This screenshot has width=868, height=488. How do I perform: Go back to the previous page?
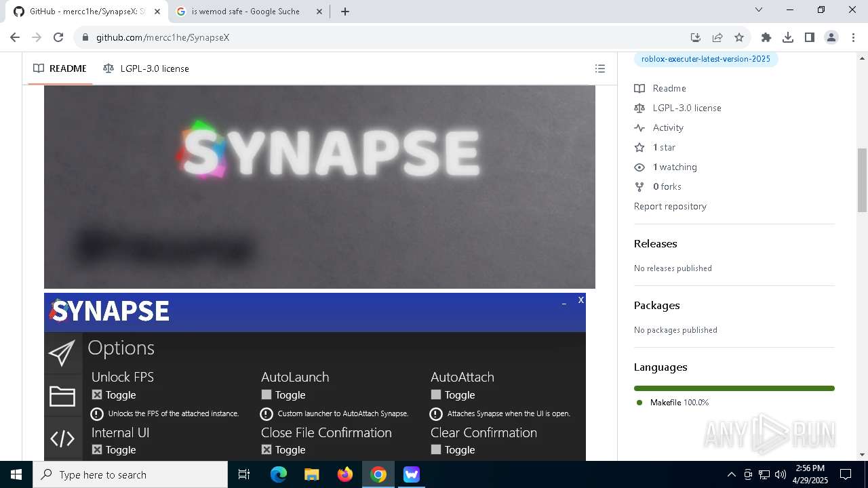[x=15, y=37]
